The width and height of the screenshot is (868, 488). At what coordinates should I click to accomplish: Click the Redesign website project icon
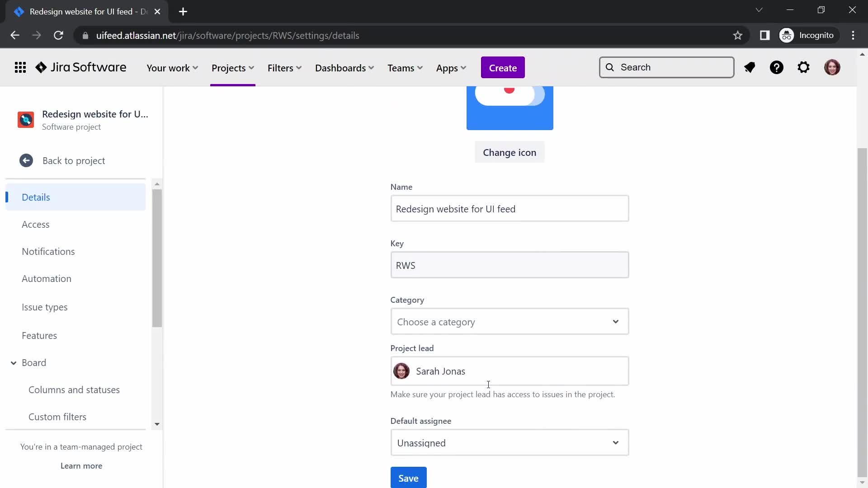25,119
